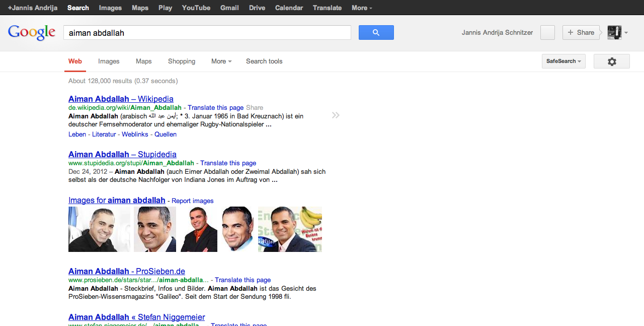Open the Aiman Abdallah – Wikipedia result
The image size is (644, 326).
121,99
